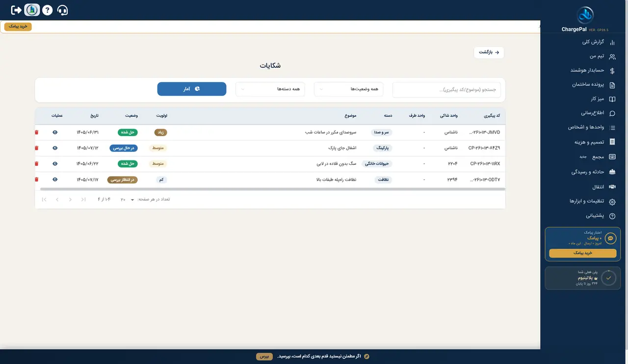Click the بازگشت back button
Viewport: 628px width, 364px height.
click(x=489, y=52)
